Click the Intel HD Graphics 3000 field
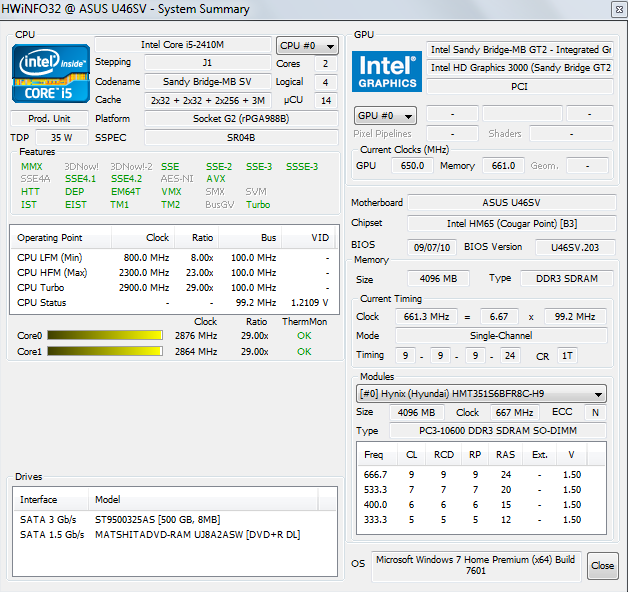 (x=520, y=68)
